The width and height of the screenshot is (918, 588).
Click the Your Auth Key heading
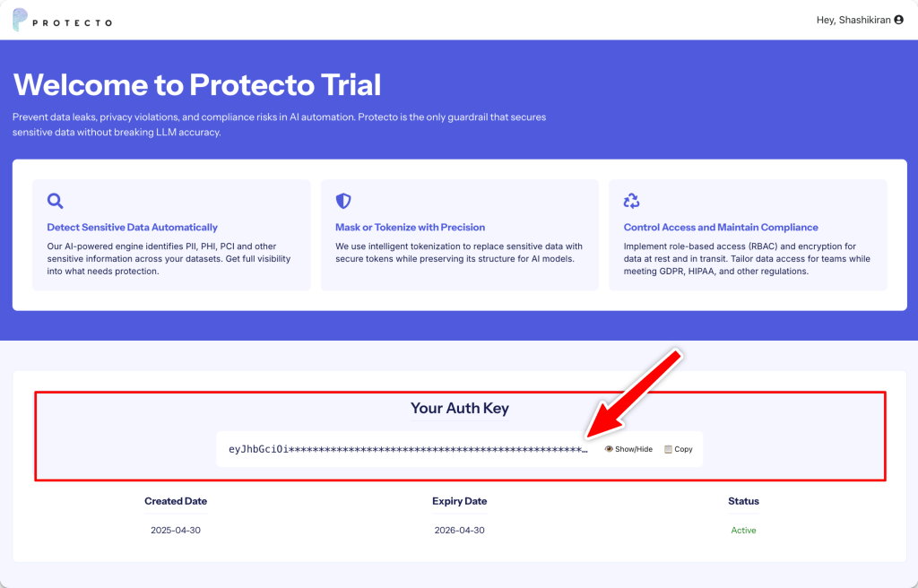pyautogui.click(x=459, y=409)
